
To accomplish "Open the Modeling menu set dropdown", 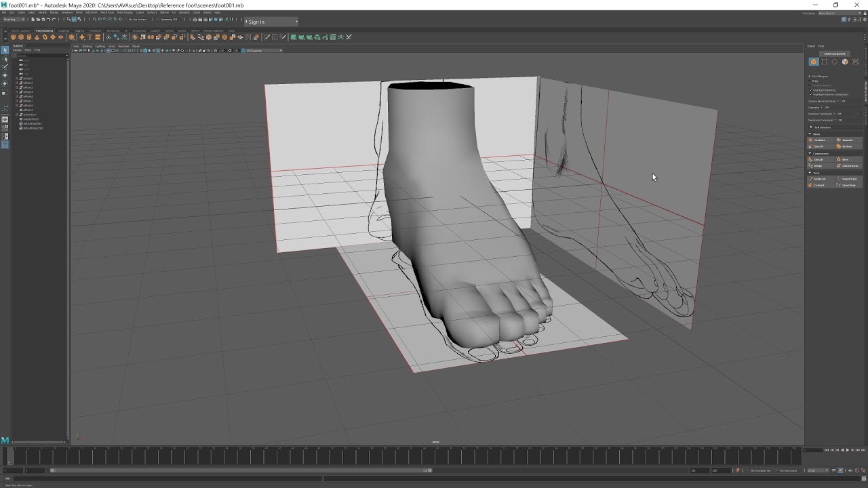I will (14, 19).
